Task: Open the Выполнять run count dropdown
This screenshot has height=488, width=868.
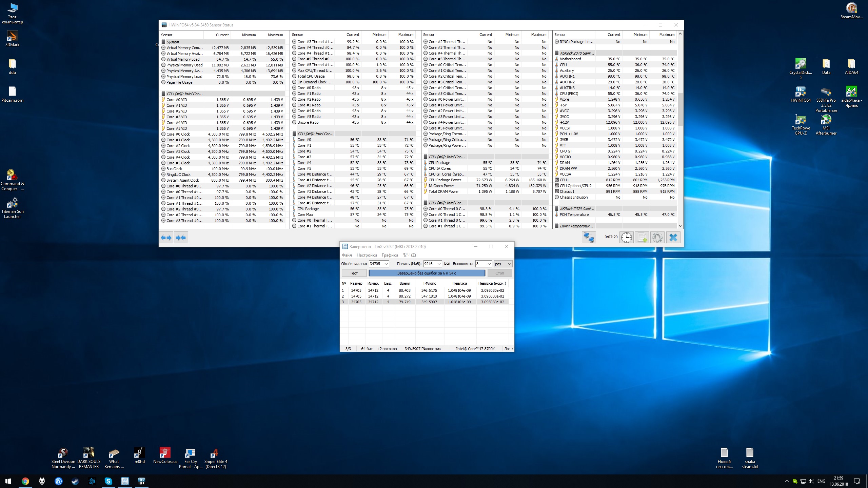Action: tap(489, 264)
